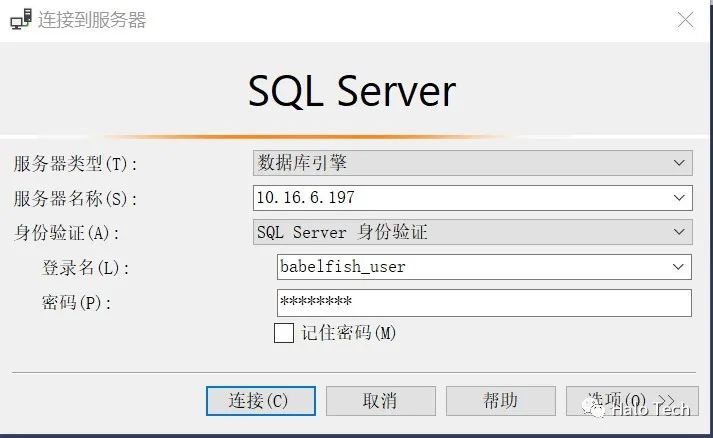Expand the 身份验证 dropdown arrow
This screenshot has height=438, width=713.
tap(679, 232)
